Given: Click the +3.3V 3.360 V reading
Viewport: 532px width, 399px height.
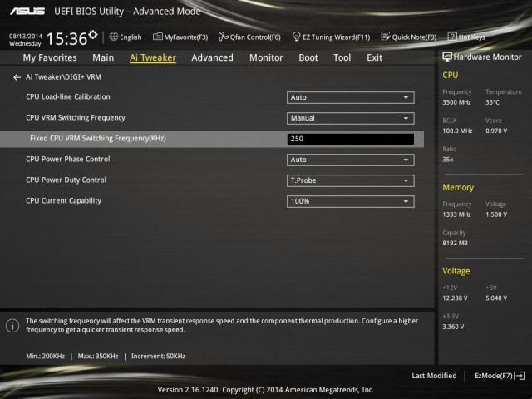Looking at the screenshot, I should [x=453, y=327].
